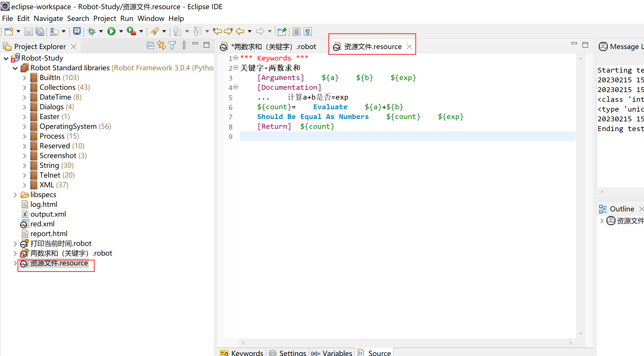Toggle block selection mode icon
The height and width of the screenshot is (356, 644).
point(296,31)
